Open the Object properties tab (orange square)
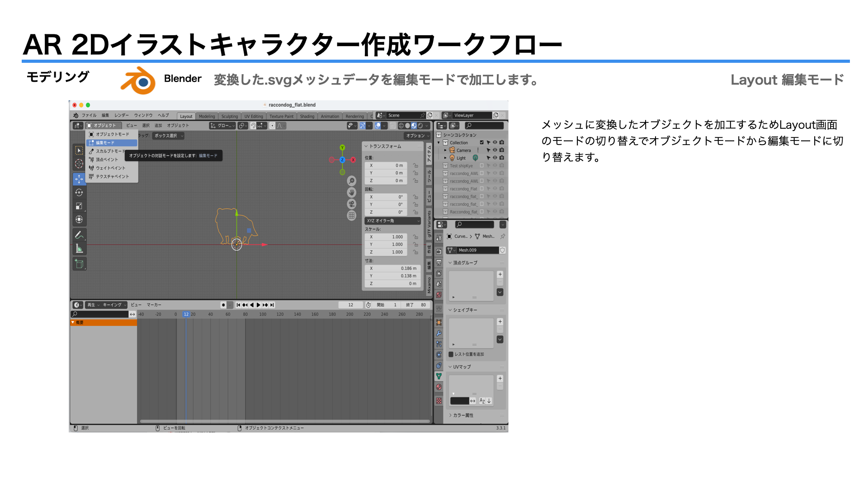This screenshot has width=868, height=488. 439,323
